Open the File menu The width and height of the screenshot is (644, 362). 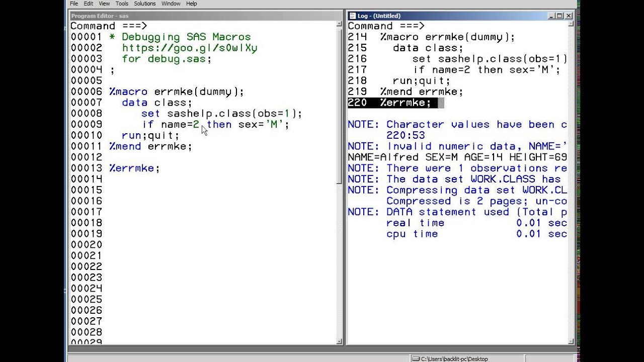pyautogui.click(x=74, y=4)
